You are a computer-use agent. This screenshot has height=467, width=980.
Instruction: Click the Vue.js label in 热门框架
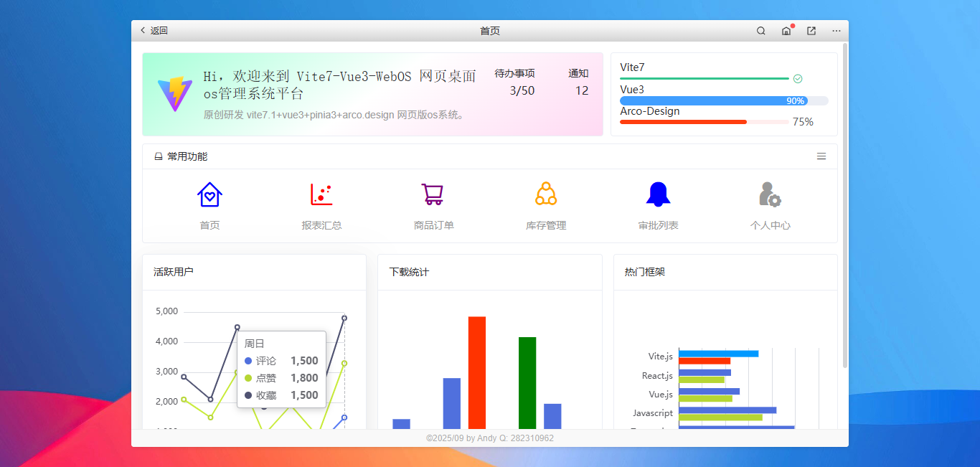coord(661,394)
